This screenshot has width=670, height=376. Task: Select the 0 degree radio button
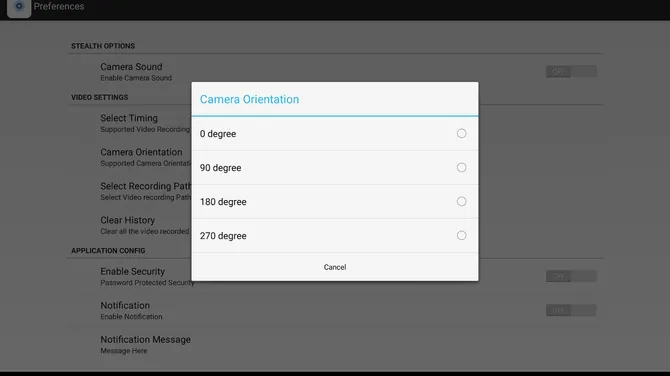pyautogui.click(x=461, y=133)
